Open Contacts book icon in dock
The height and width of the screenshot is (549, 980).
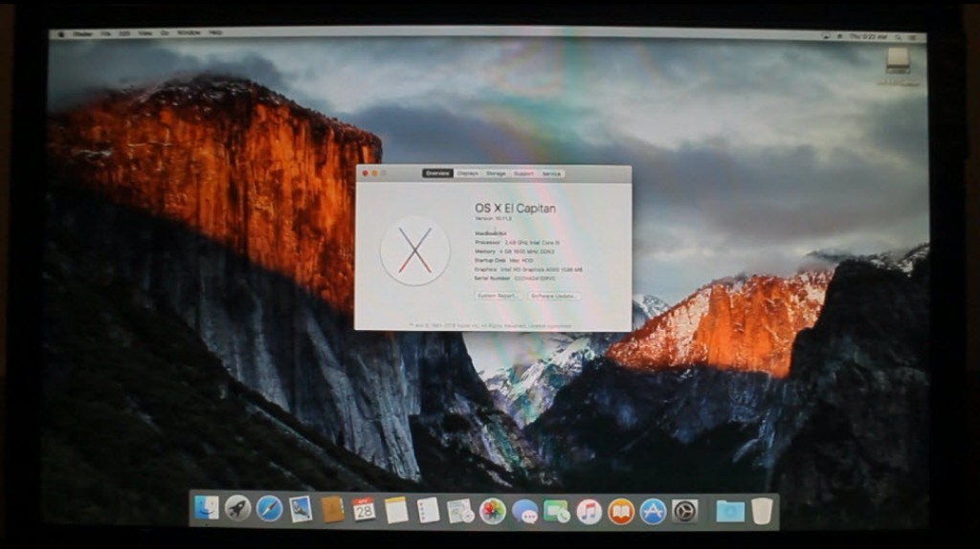332,510
